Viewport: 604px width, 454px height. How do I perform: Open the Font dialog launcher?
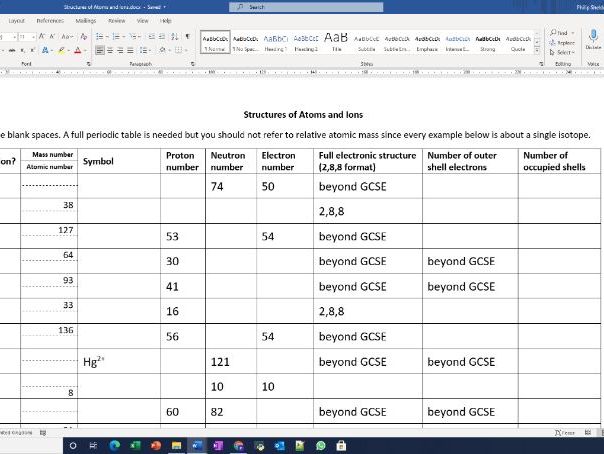click(x=89, y=64)
